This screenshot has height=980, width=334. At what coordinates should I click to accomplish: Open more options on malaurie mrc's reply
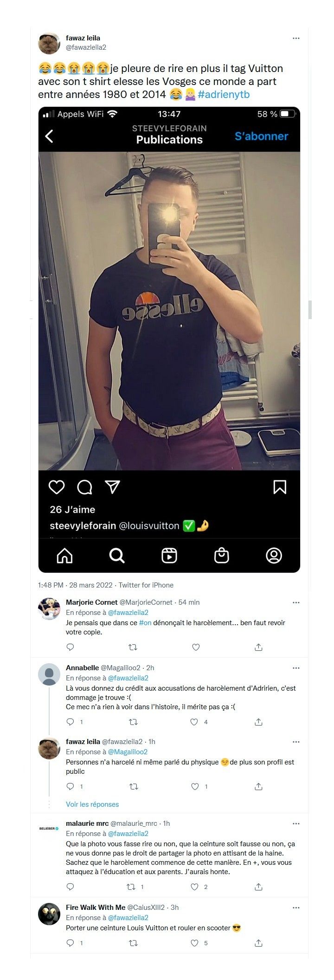pos(296,823)
